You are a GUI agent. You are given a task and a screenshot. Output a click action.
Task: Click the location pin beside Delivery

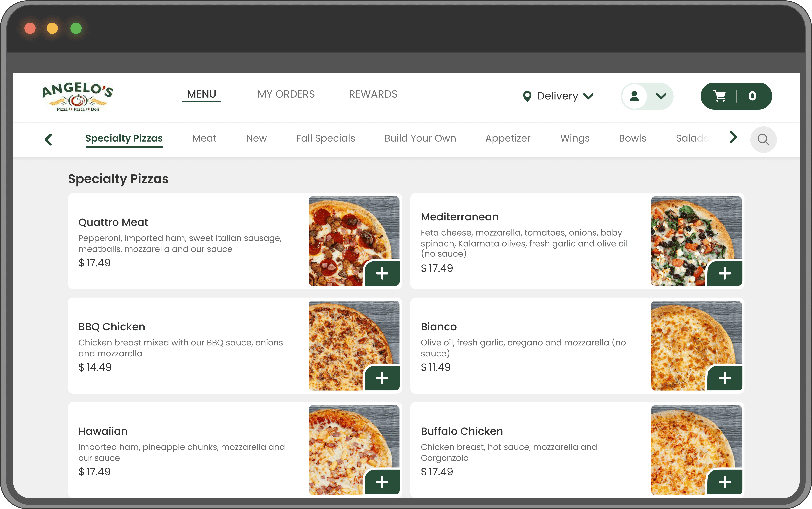click(527, 96)
